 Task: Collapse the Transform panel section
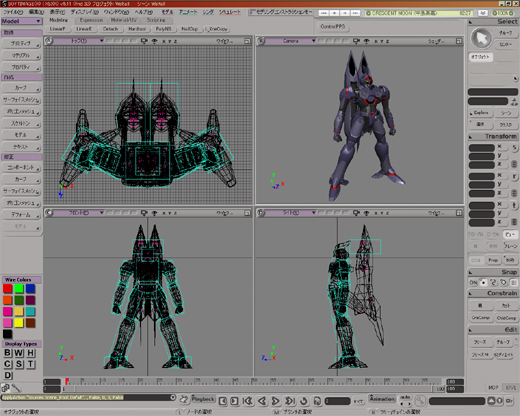(x=470, y=137)
